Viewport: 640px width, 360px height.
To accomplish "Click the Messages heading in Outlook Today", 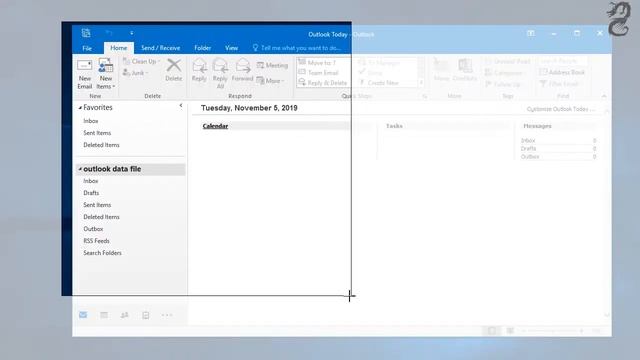I will click(x=537, y=126).
